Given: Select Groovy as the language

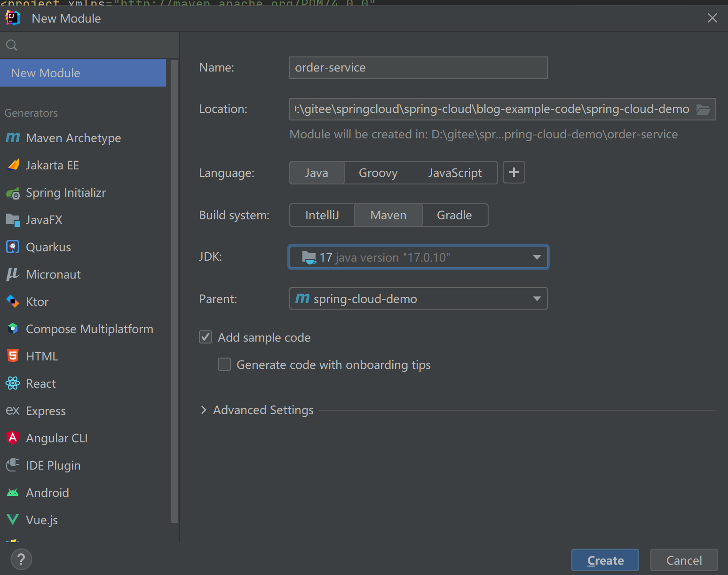Looking at the screenshot, I should (x=378, y=173).
